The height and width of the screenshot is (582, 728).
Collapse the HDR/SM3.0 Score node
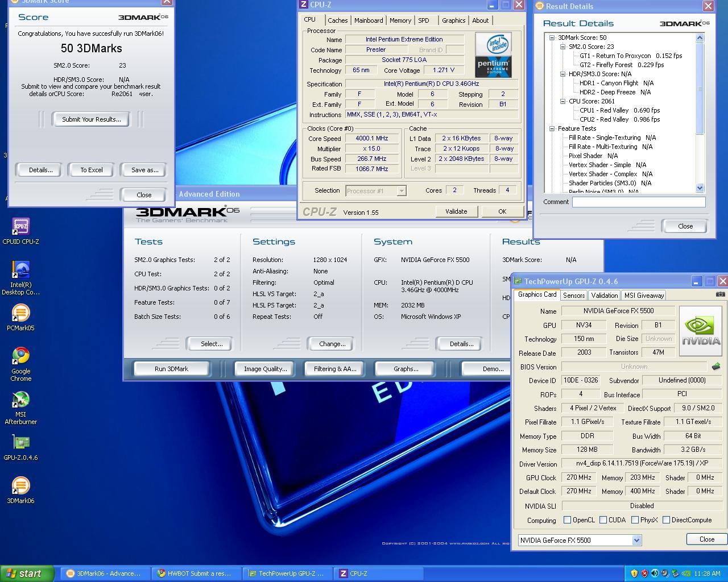click(562, 74)
